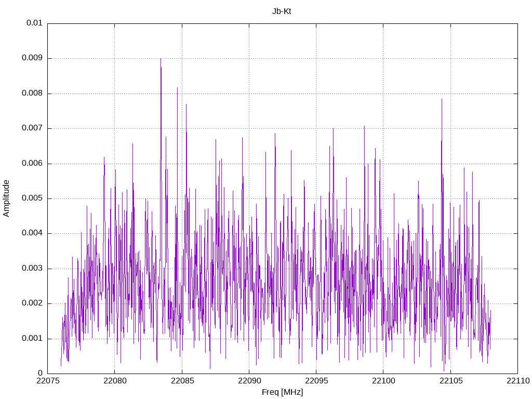This screenshot has width=532, height=399.
Task: Click the y-axis tick label 0.006
Action: [x=32, y=163]
